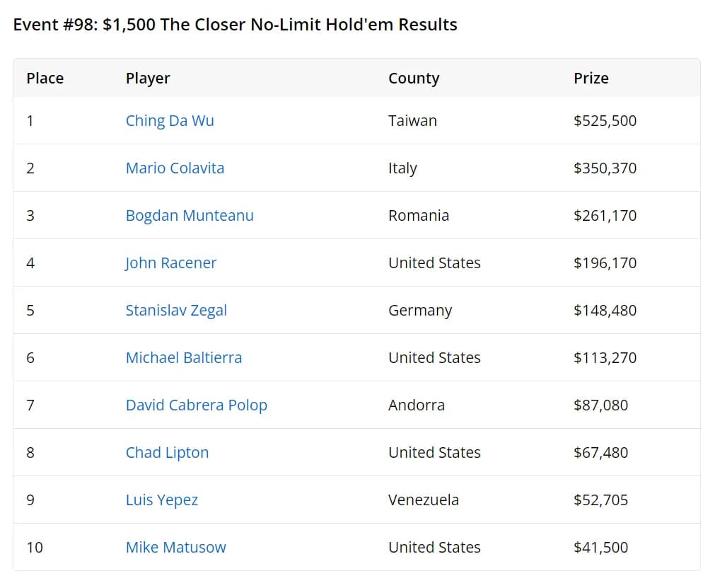Open Ching Da Wu player profile link
715x588 pixels.
coord(170,120)
